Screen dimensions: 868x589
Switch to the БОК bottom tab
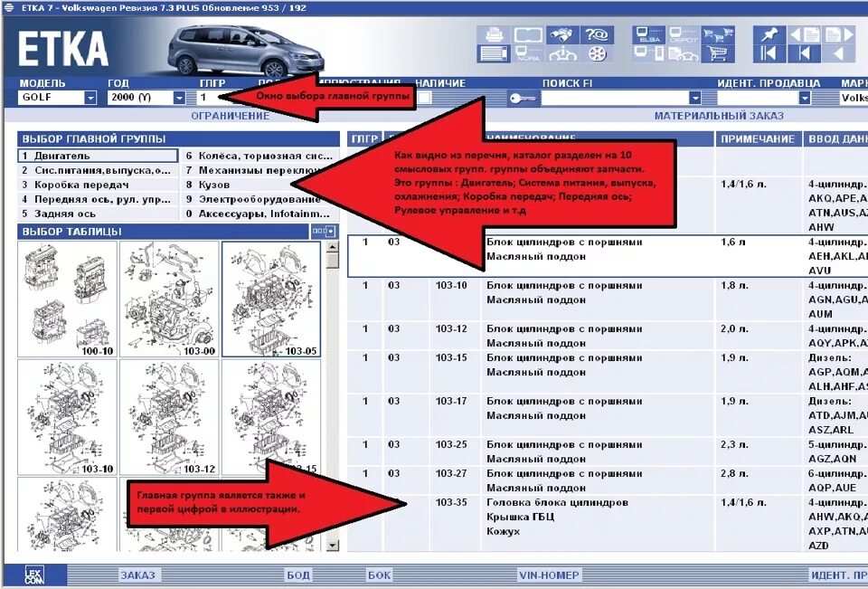(x=380, y=575)
